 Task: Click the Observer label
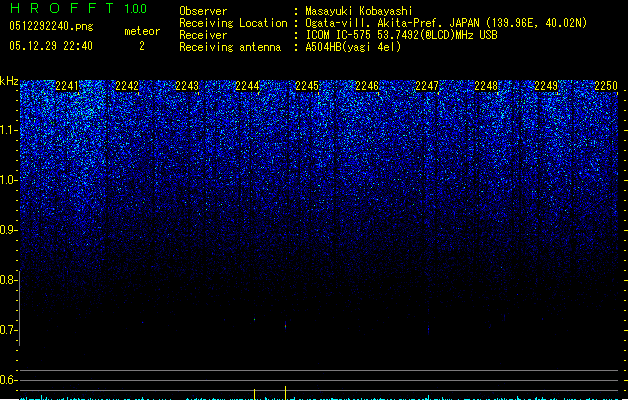pos(203,11)
